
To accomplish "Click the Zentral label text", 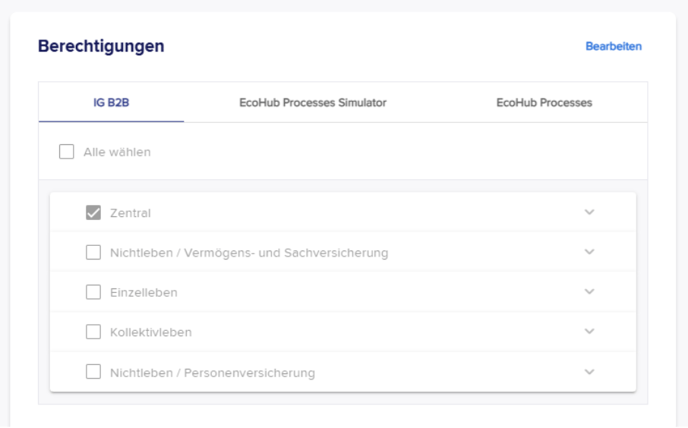I will [x=130, y=213].
